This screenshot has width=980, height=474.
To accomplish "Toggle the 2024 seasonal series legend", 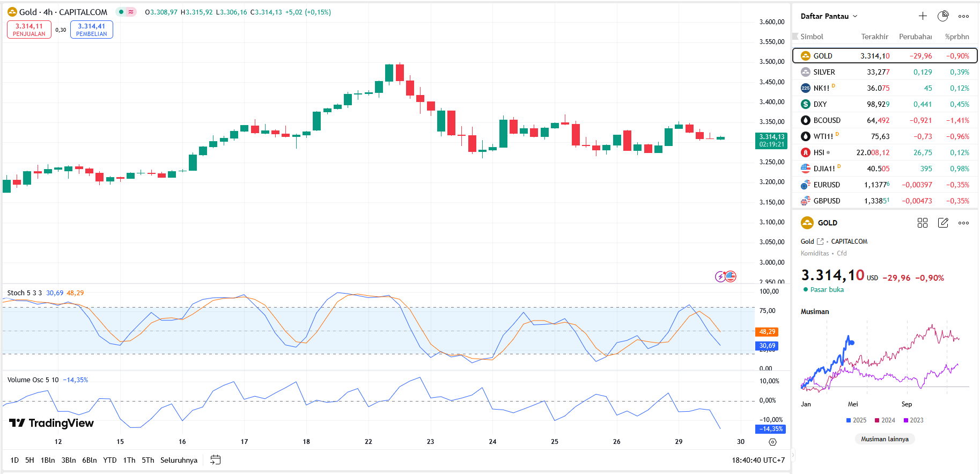I will (x=885, y=420).
